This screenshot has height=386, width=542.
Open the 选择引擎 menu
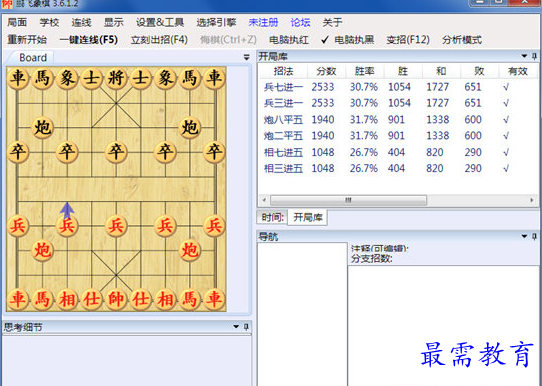coord(216,22)
